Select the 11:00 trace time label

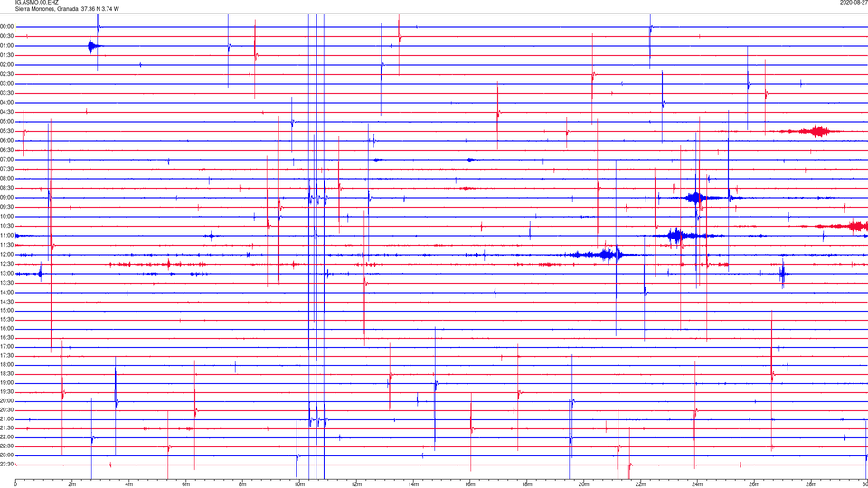point(7,236)
